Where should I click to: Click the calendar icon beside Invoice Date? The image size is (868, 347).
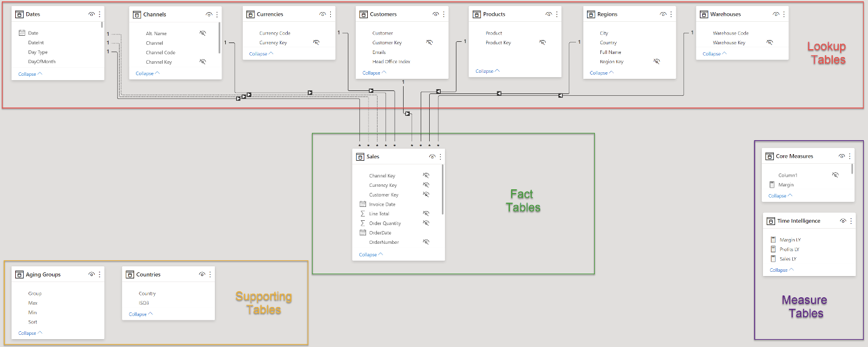pos(363,204)
